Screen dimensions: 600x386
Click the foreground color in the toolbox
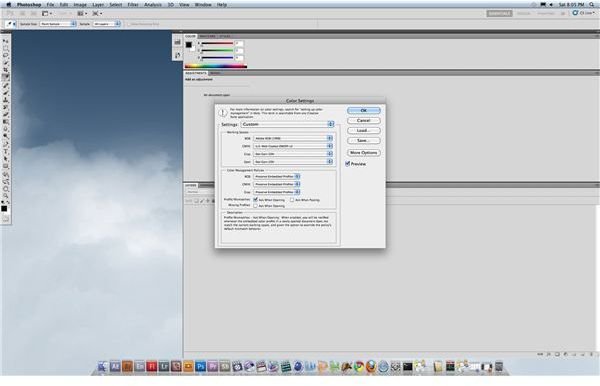pos(4,208)
